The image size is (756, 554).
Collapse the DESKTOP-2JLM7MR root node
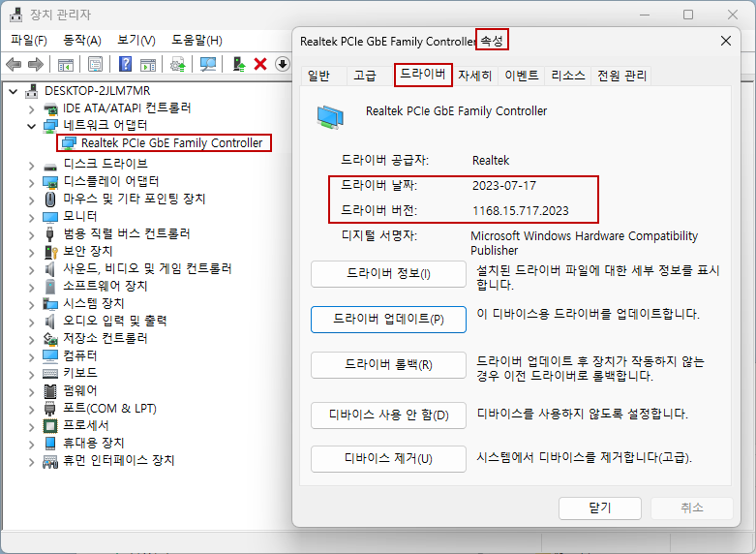(x=13, y=91)
